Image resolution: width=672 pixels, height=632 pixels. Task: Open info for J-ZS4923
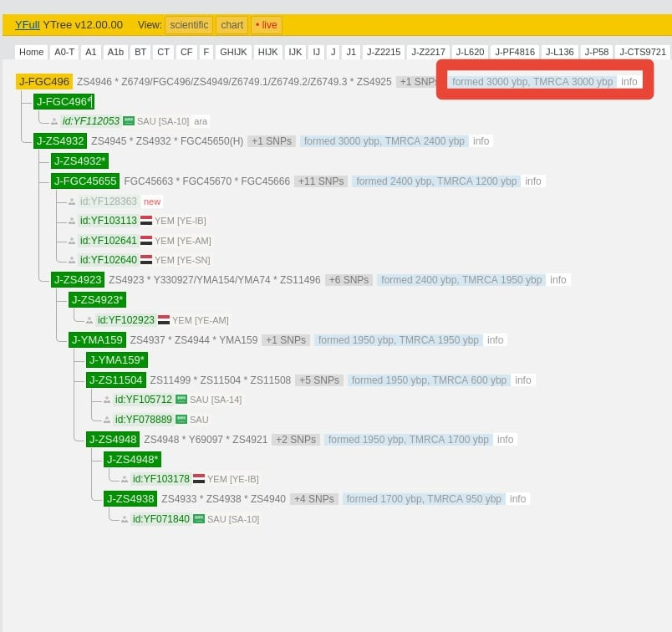558,280
